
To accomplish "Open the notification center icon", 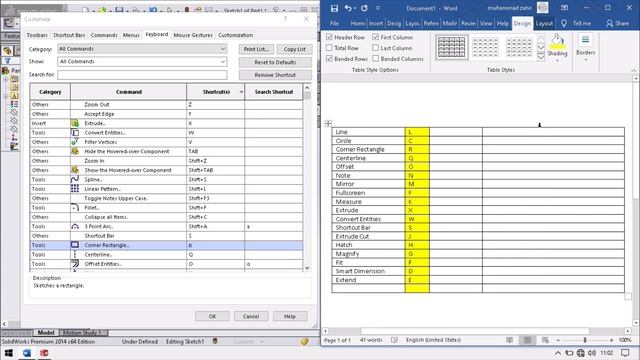I will pos(625,353).
